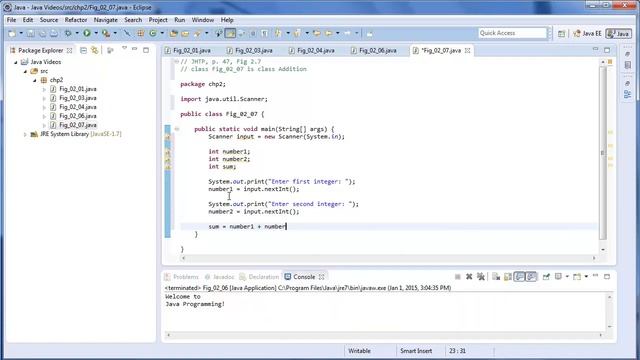Image resolution: width=640 pixels, height=360 pixels.
Task: Collapse All in Package Explorer
Action: coord(83,50)
